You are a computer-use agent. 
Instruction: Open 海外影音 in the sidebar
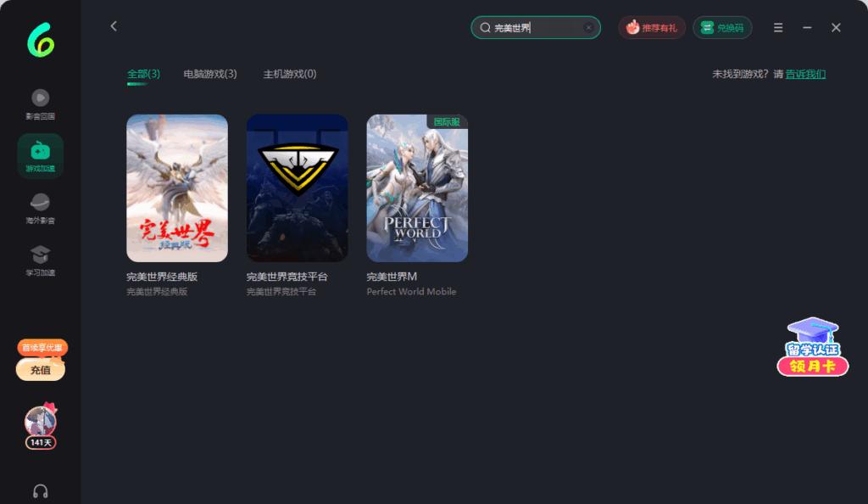[x=41, y=208]
